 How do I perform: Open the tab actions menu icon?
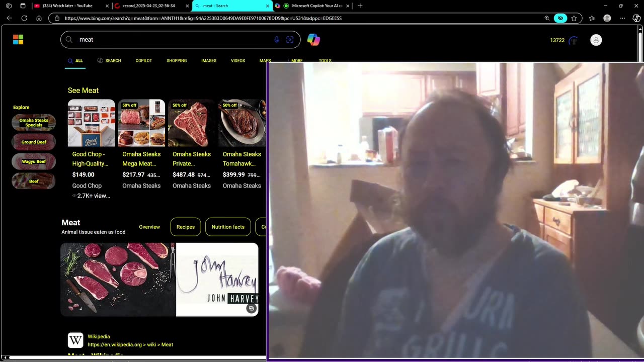click(x=23, y=6)
